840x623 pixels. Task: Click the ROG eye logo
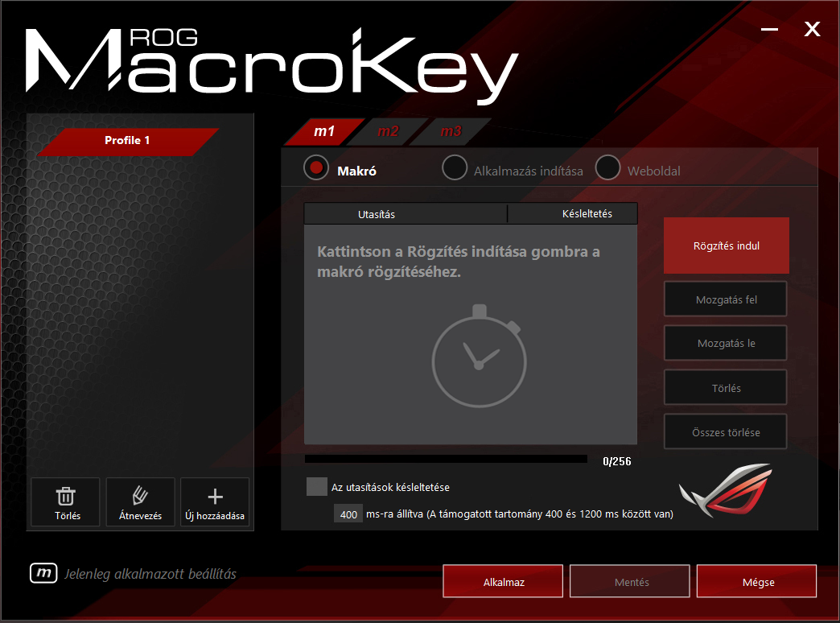(726, 490)
